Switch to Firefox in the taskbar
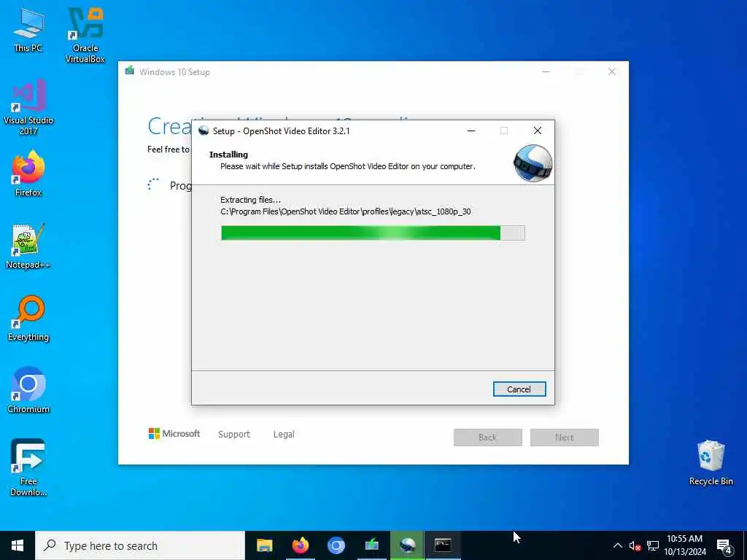 300,545
